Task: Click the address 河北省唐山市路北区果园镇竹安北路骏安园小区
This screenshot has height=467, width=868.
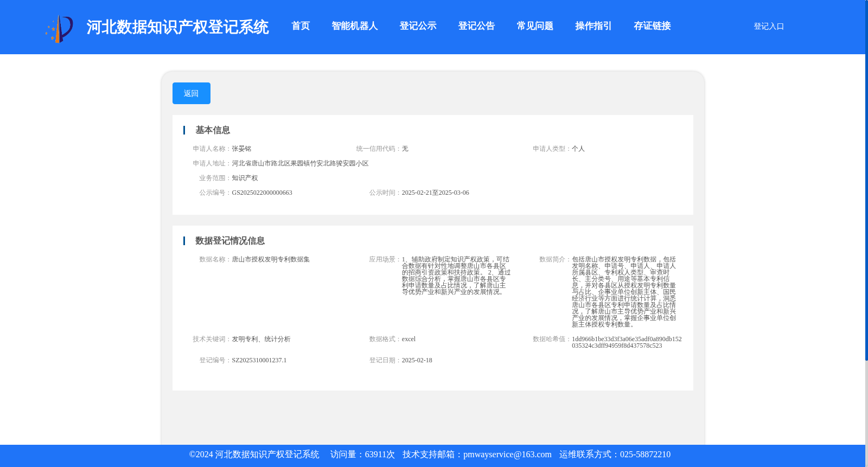Action: click(300, 163)
